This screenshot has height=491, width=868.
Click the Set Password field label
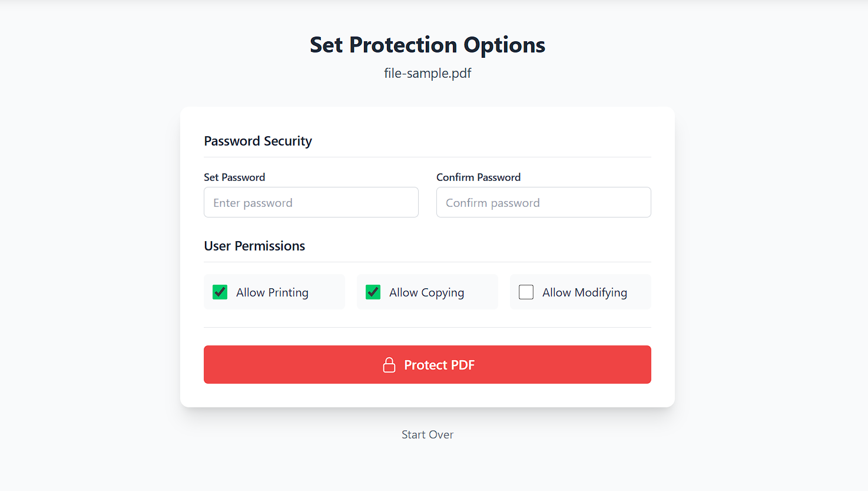coord(234,177)
